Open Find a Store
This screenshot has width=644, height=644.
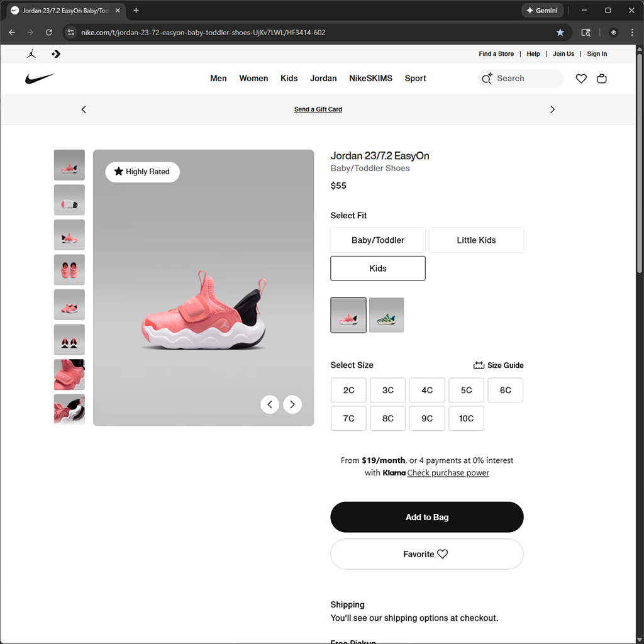coord(496,54)
